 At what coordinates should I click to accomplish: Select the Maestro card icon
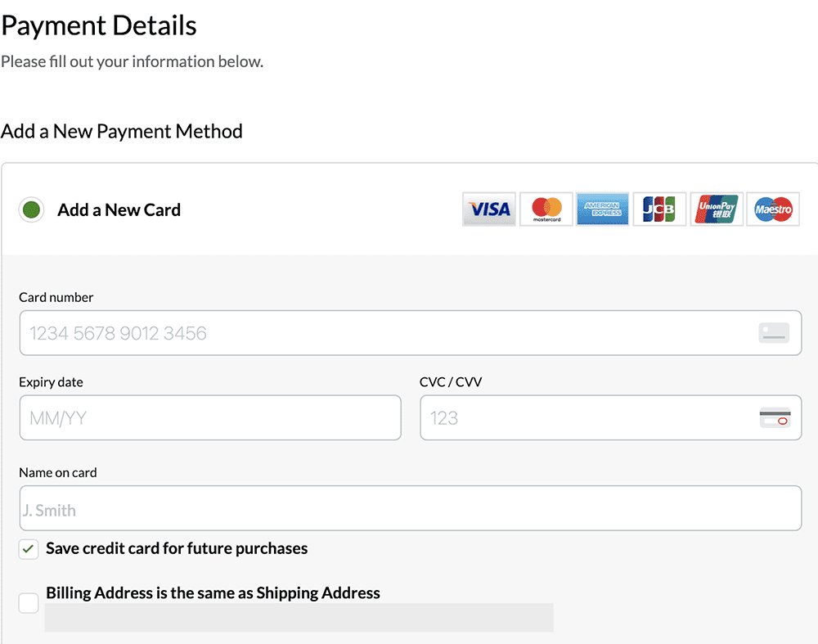pos(772,209)
